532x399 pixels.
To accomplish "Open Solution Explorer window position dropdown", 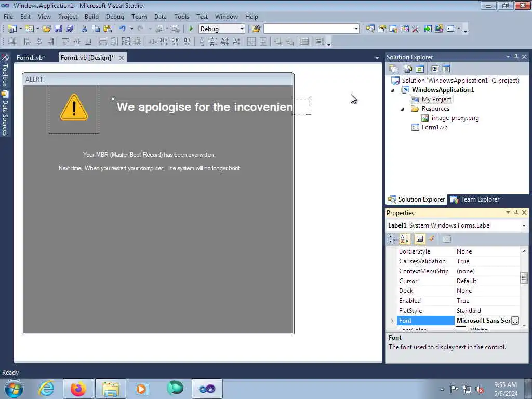I will coord(508,57).
